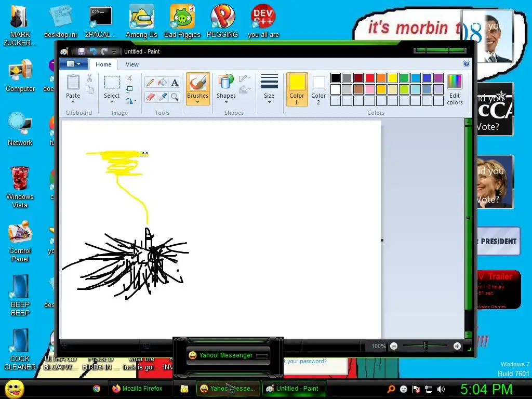Image resolution: width=532 pixels, height=399 pixels.
Task: Select Color 2 button
Action: (318, 89)
